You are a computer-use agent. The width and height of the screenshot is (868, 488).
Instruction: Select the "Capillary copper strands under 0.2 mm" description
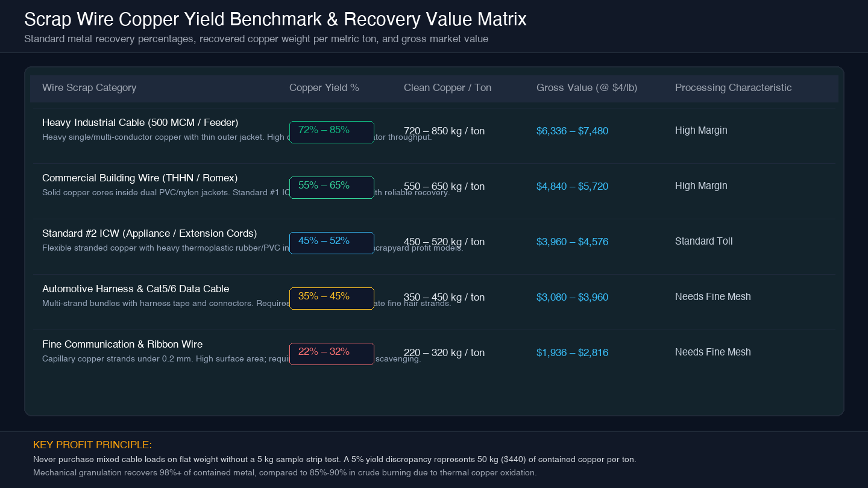click(x=231, y=359)
